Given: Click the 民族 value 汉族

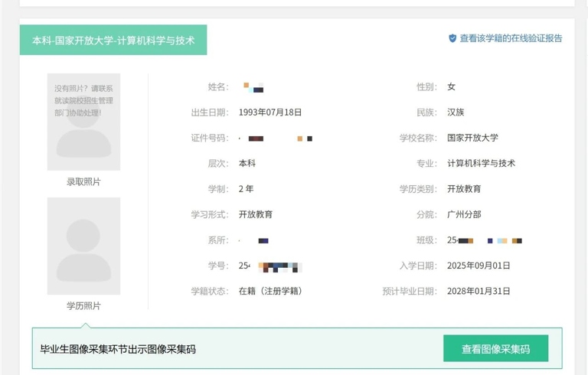Looking at the screenshot, I should coord(456,112).
